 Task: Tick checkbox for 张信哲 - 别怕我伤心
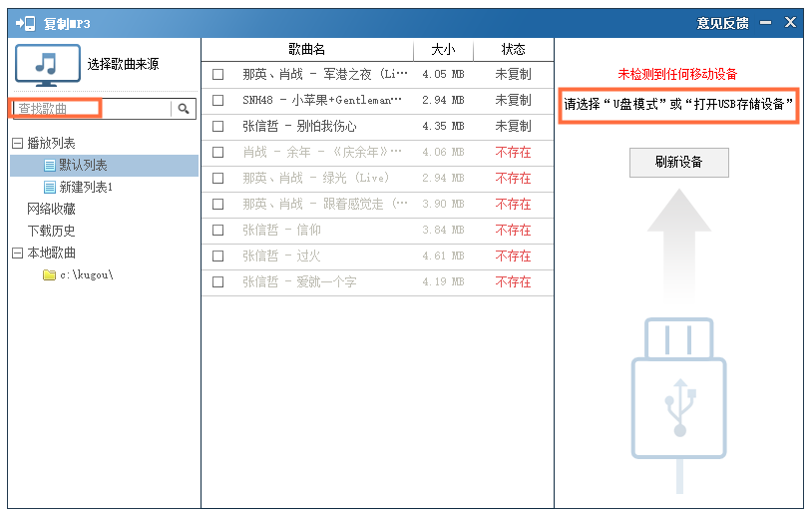[x=218, y=127]
